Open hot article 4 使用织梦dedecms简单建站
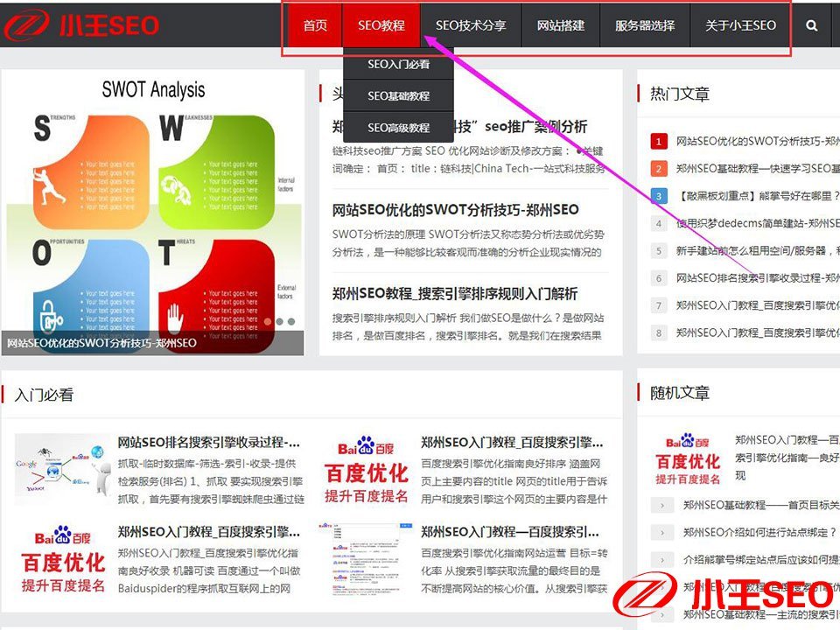The width and height of the screenshot is (840, 630). [x=758, y=223]
